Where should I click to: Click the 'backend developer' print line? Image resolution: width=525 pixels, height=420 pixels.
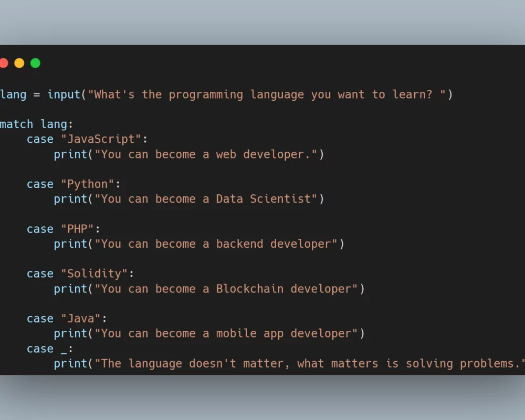click(x=199, y=244)
